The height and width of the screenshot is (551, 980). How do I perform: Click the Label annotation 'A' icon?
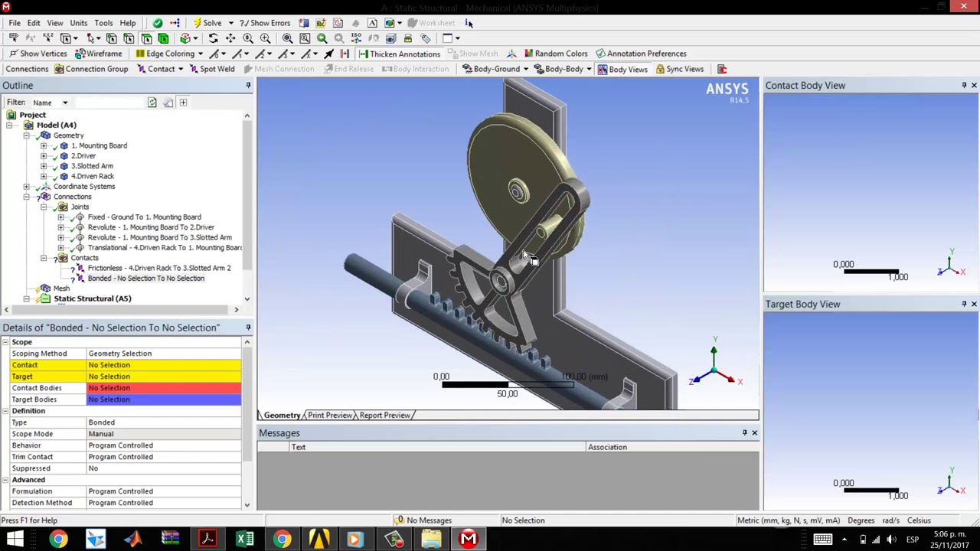pos(372,23)
